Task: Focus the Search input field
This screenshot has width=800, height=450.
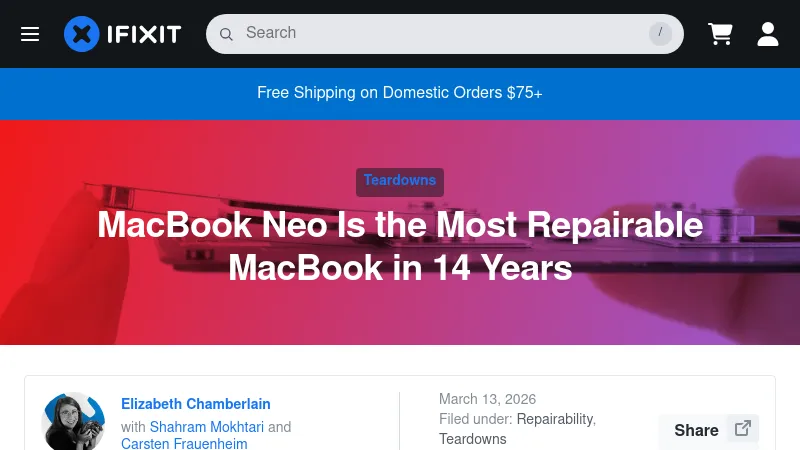Action: (x=440, y=33)
